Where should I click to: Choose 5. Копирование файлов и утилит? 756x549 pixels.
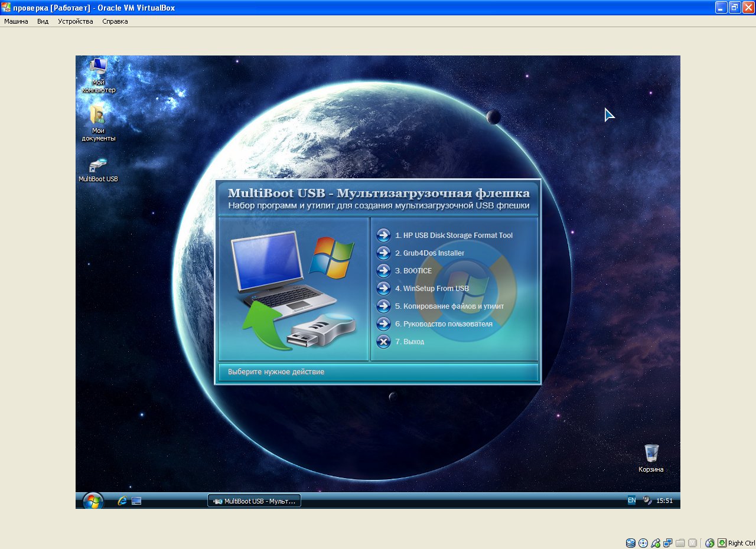tap(449, 306)
